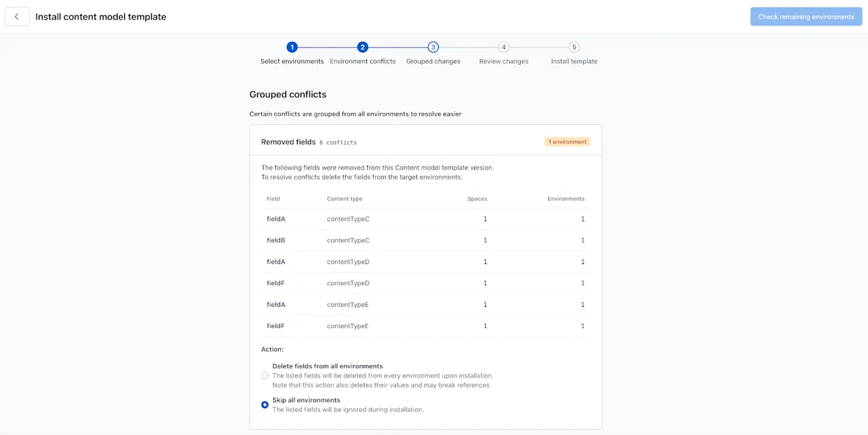This screenshot has height=435, width=868.
Task: Click the step 2 circle icon
Action: click(362, 47)
